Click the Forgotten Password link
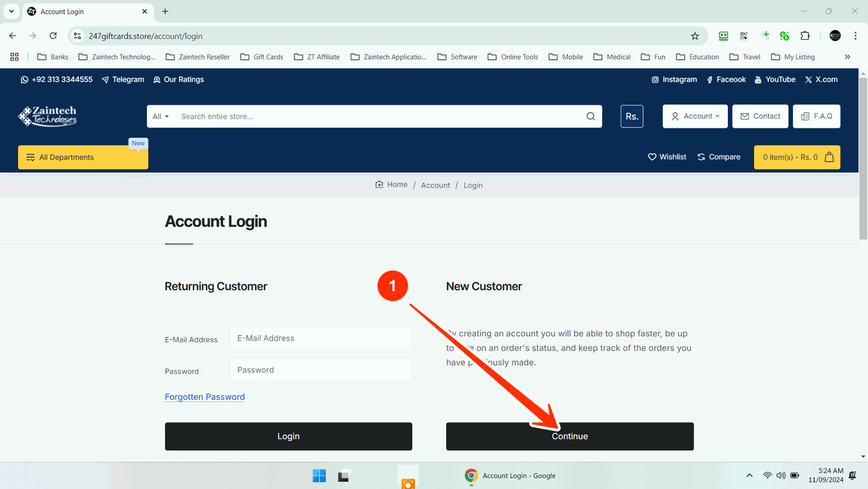 205,397
